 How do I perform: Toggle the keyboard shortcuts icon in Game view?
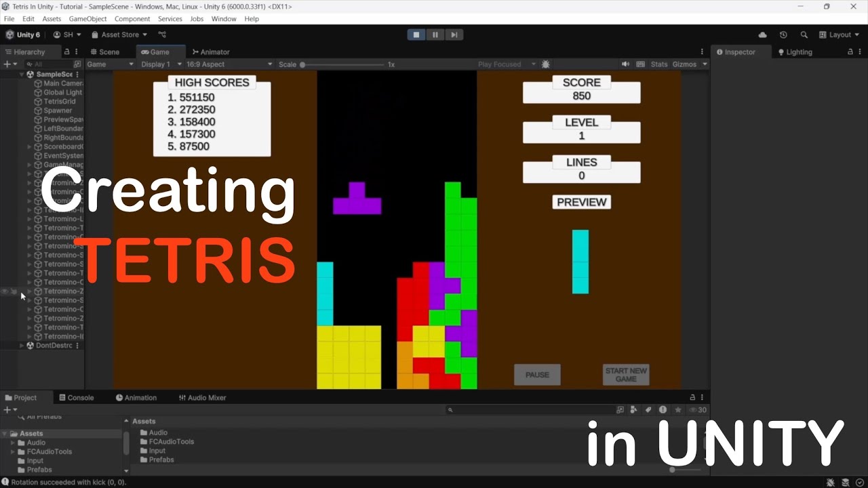tap(641, 64)
